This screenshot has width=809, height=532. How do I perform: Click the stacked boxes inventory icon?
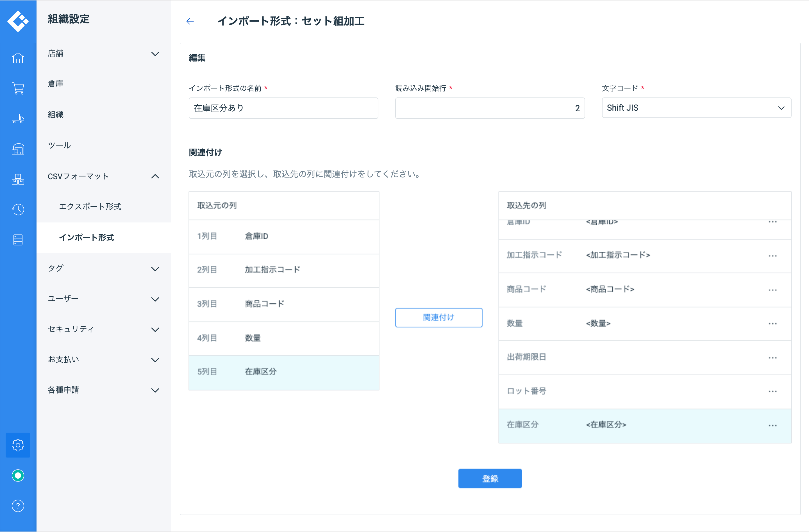click(18, 179)
